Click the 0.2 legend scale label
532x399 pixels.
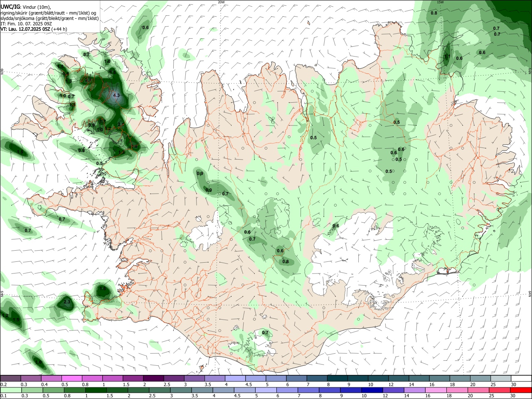(4, 384)
